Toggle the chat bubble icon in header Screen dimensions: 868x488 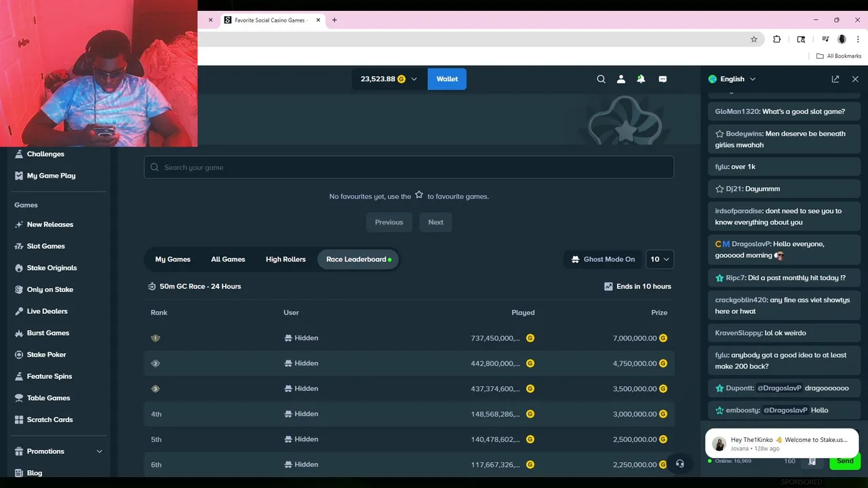(663, 79)
